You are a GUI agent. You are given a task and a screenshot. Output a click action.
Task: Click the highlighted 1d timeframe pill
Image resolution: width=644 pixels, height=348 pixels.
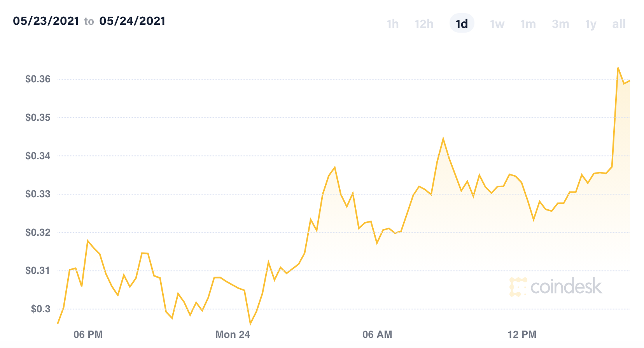click(462, 23)
